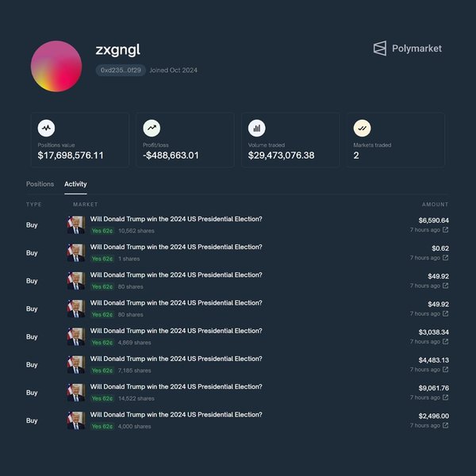476x476 pixels.
Task: Open market title for the 10,562 shares trade
Action: 176,219
